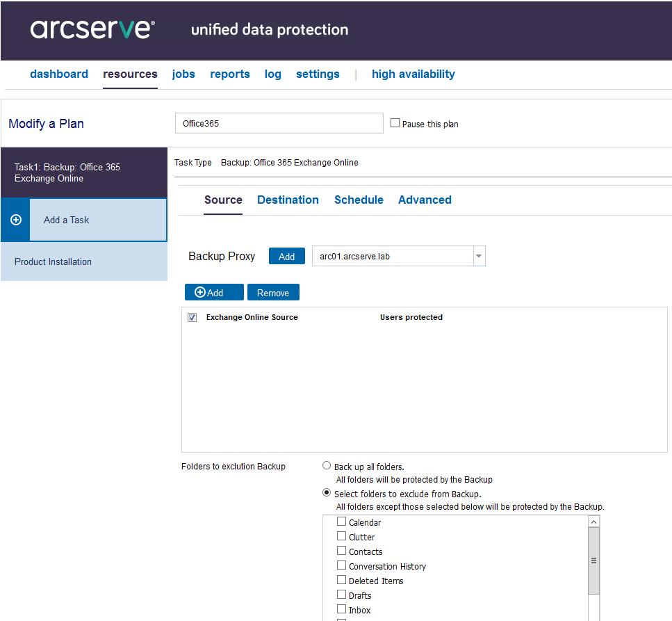Screen dimensions: 672x621
Task: Switch to the resources tab
Action: (130, 74)
